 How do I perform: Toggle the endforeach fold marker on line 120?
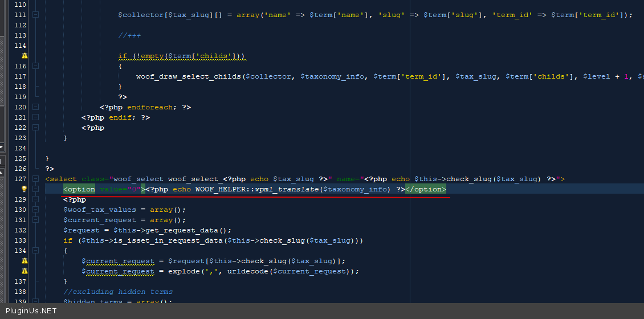[x=35, y=107]
